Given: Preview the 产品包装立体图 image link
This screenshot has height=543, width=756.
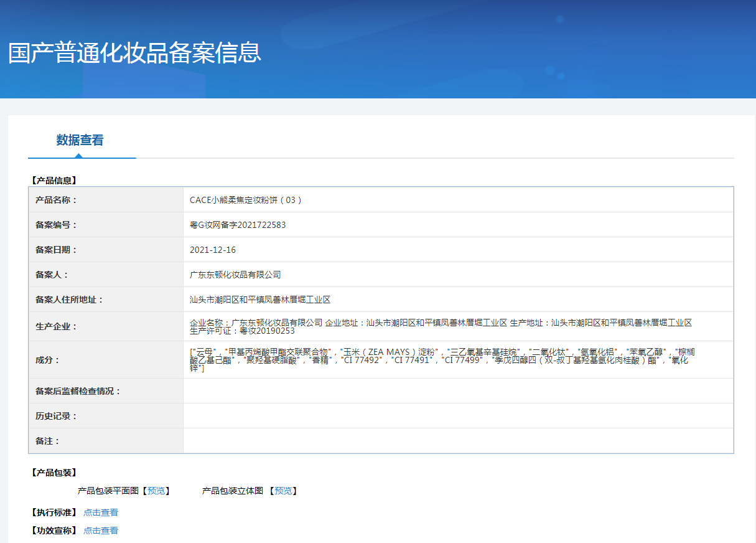Looking at the screenshot, I should click(x=283, y=491).
